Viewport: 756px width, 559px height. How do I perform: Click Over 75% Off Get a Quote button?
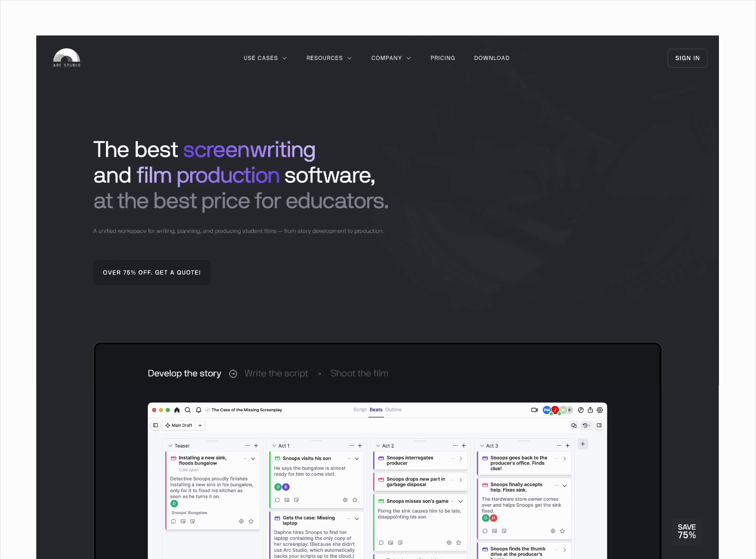tap(152, 273)
